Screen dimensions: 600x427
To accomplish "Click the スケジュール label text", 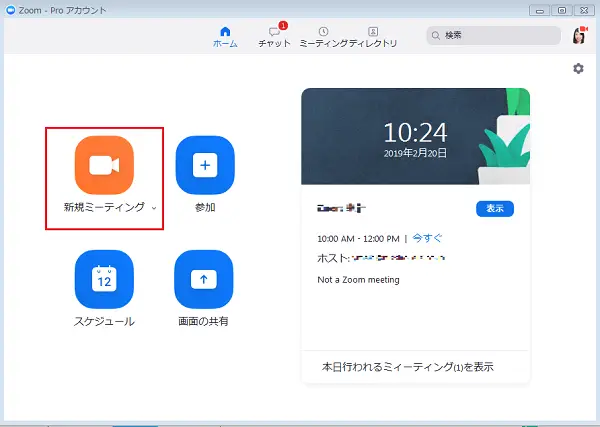I will coord(104,321).
